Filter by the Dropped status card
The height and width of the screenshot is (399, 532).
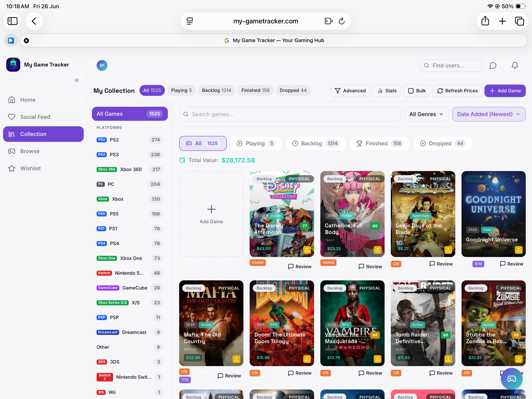[443, 143]
